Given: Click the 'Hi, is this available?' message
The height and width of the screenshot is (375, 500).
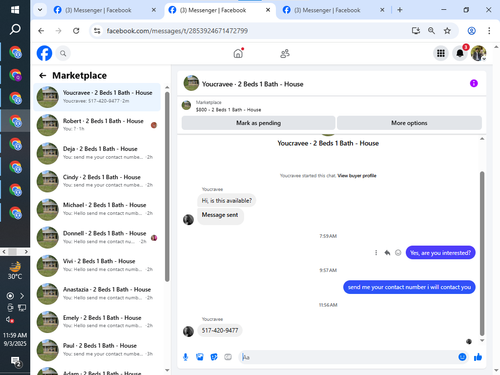Looking at the screenshot, I should (227, 201).
